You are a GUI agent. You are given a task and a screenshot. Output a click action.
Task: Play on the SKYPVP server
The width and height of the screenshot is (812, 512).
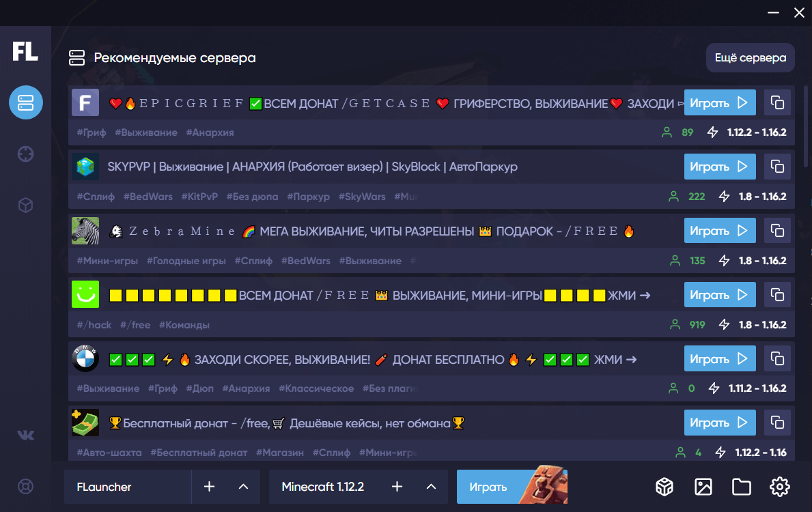click(x=719, y=167)
